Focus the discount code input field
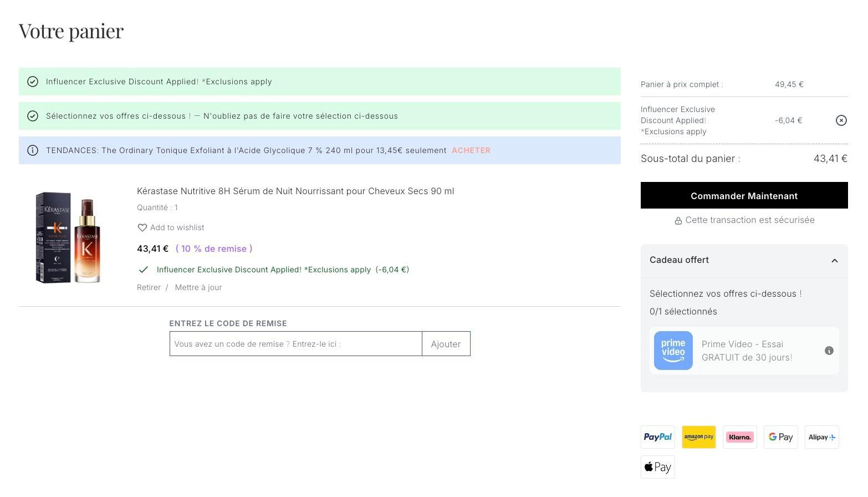This screenshot has height=497, width=868. (296, 344)
